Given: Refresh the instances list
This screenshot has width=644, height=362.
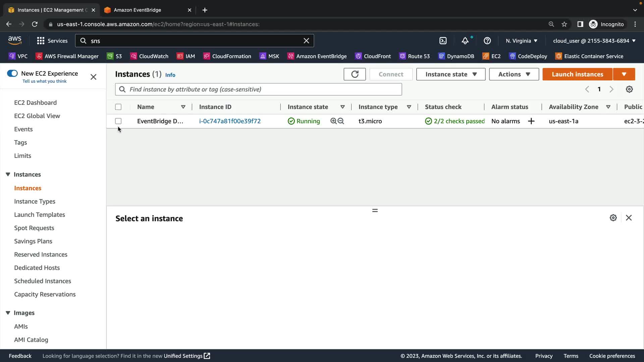Looking at the screenshot, I should pos(355,74).
